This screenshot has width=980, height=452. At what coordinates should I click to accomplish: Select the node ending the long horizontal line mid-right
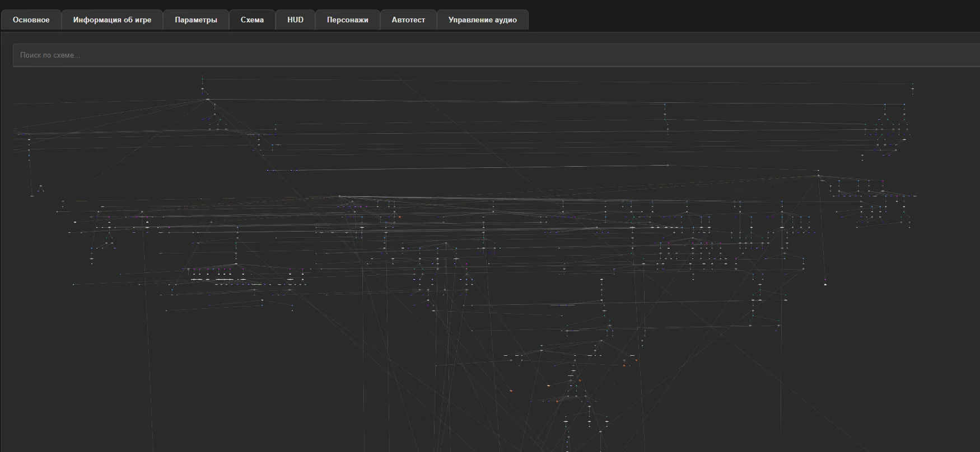tap(668, 165)
